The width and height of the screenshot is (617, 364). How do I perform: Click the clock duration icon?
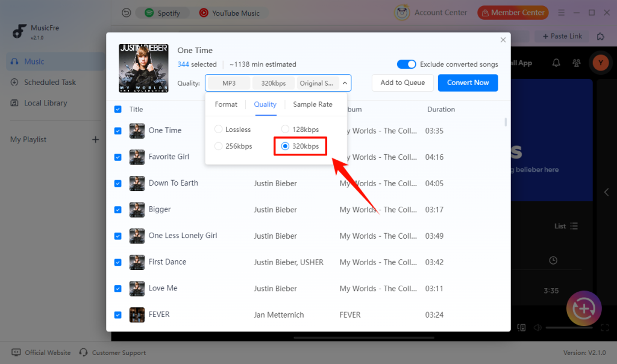(553, 260)
